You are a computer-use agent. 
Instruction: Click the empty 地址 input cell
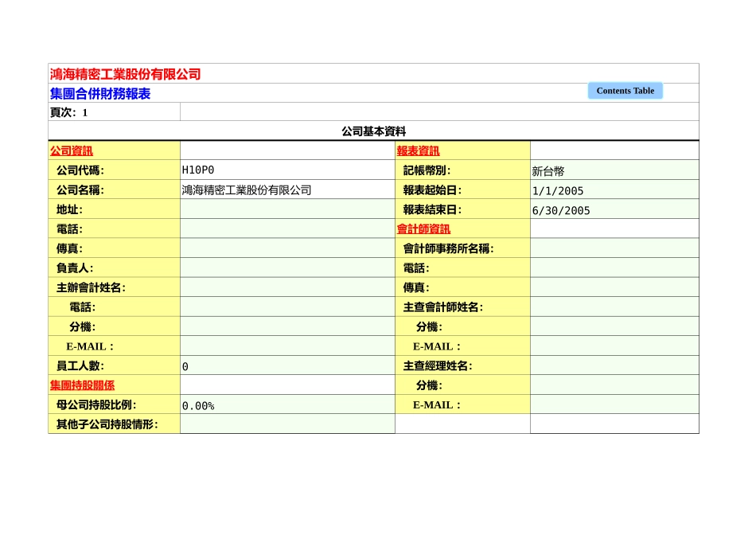coord(287,209)
